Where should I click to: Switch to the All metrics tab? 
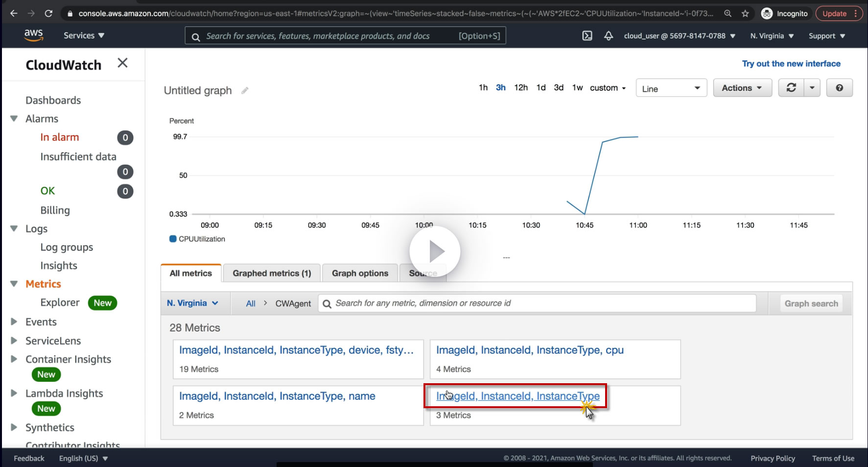point(191,273)
